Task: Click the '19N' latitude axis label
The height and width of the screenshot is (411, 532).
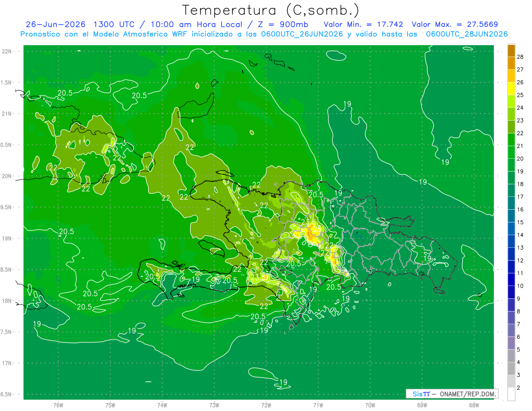Action: 7,239
